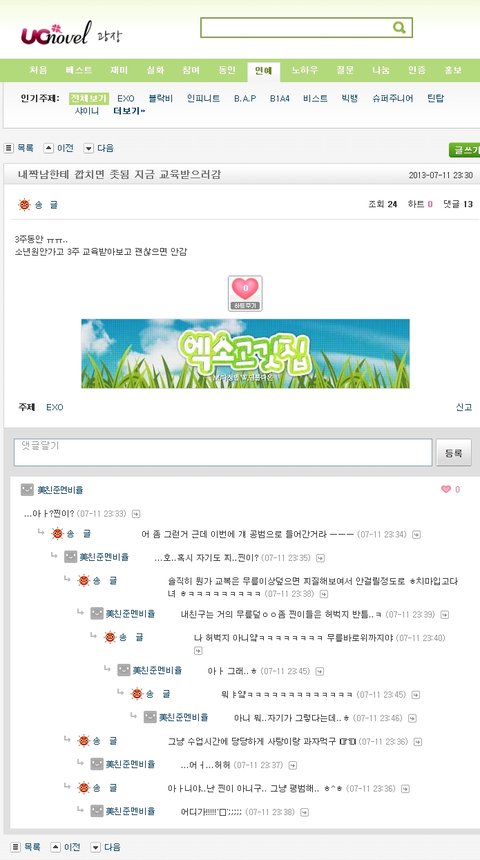Expand popular topics with 더보기
The image size is (480, 860).
(129, 111)
